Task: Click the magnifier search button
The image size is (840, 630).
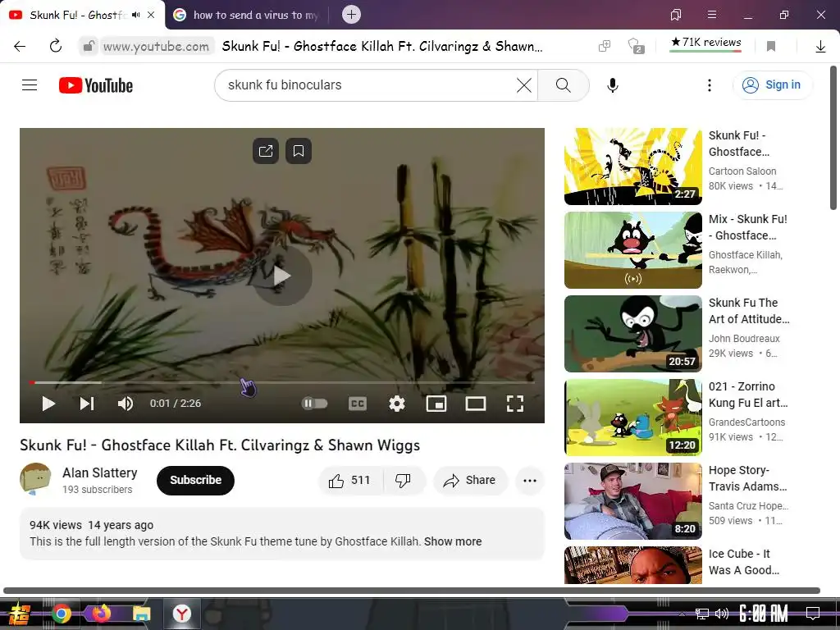Action: click(563, 84)
